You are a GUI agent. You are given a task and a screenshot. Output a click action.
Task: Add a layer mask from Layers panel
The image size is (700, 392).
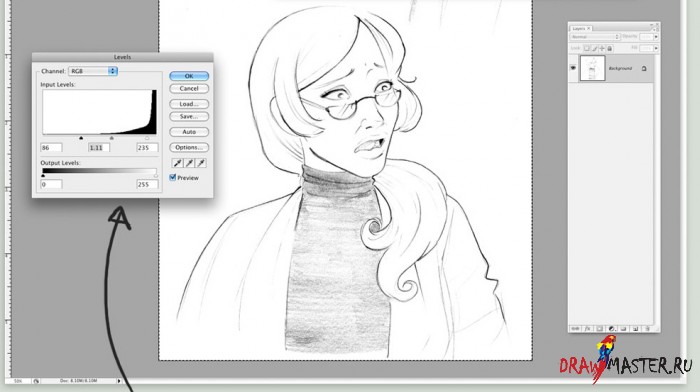click(x=600, y=329)
